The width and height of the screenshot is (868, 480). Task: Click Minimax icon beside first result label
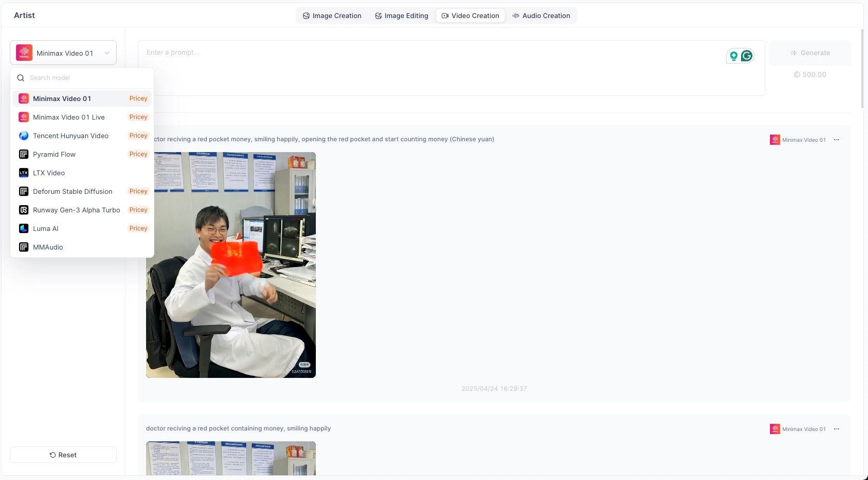pyautogui.click(x=775, y=140)
